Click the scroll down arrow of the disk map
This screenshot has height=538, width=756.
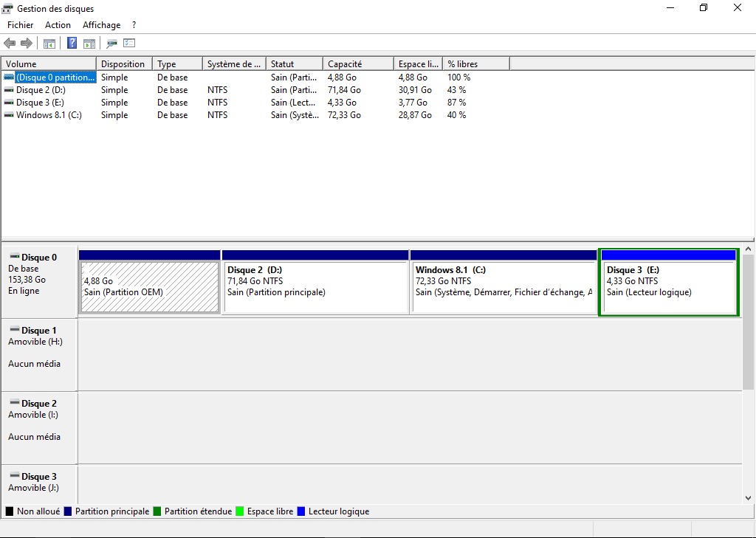pos(748,498)
